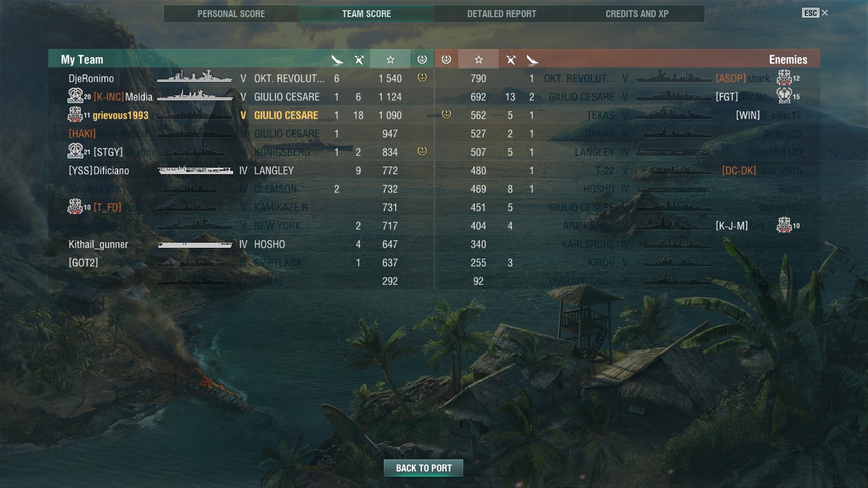Sort Enemies by planes shot down icon
Viewport: 868px width, 488px height.
pyautogui.click(x=510, y=60)
